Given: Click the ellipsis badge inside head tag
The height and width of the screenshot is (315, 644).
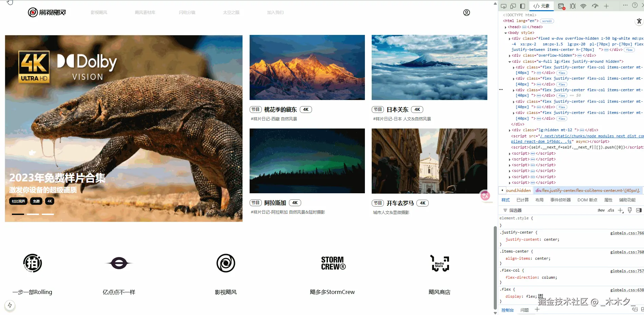Looking at the screenshot, I should coord(524,27).
